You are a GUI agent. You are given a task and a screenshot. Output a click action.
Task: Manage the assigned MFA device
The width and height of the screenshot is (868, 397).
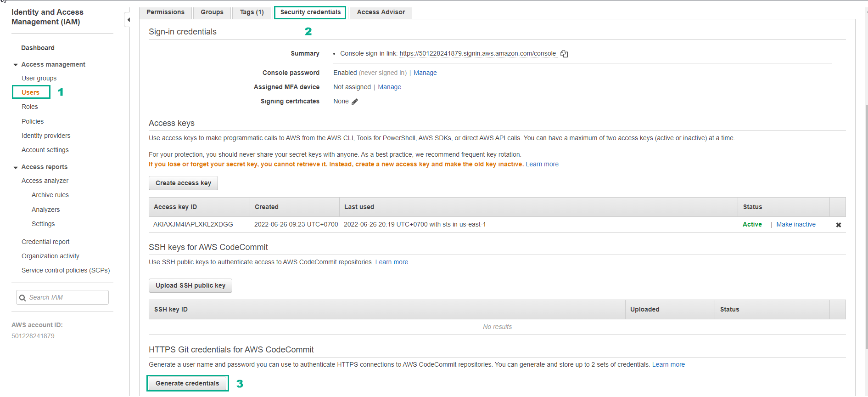(x=389, y=87)
